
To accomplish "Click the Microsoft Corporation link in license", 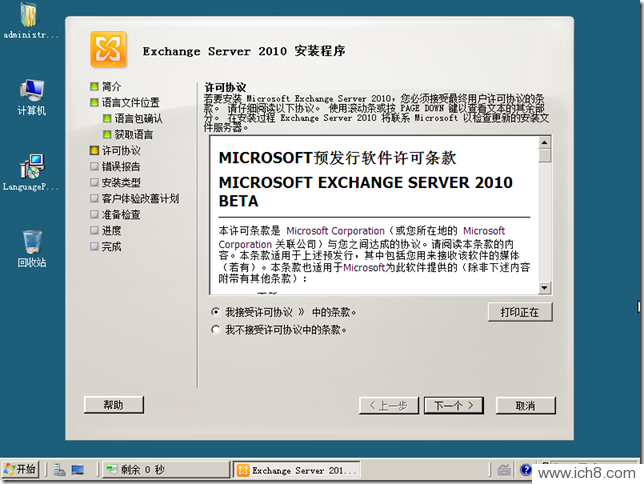I will 335,231.
